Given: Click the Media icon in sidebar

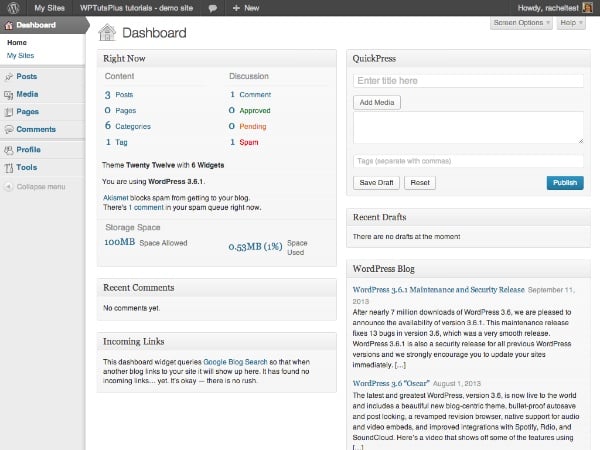Looking at the screenshot, I should [x=9, y=94].
